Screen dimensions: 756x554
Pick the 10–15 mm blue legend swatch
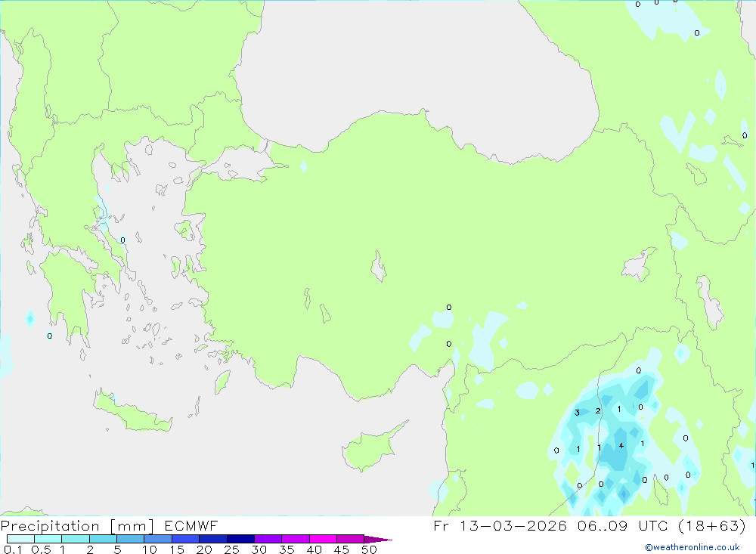(x=158, y=539)
